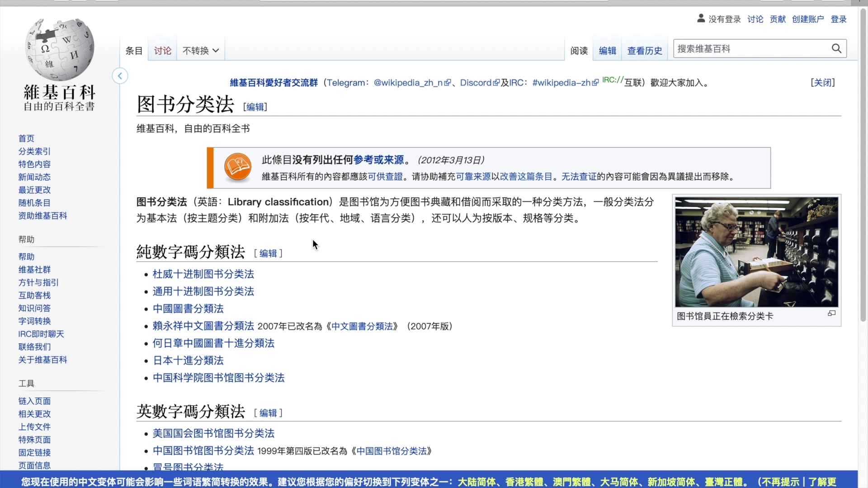Click 随机条目 in the sidebar
Image resolution: width=868 pixels, height=488 pixels.
tap(34, 203)
